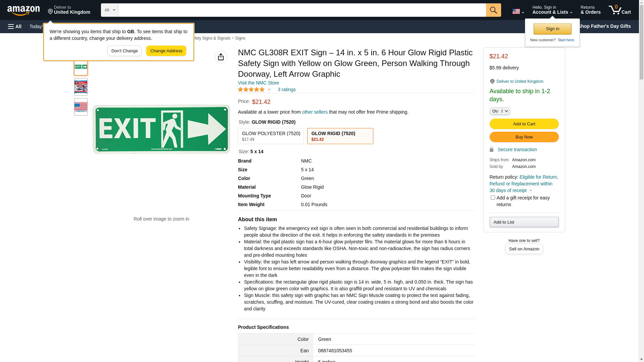Check the gift receipt checkbox
Image resolution: width=644 pixels, height=362 pixels.
pos(493,198)
